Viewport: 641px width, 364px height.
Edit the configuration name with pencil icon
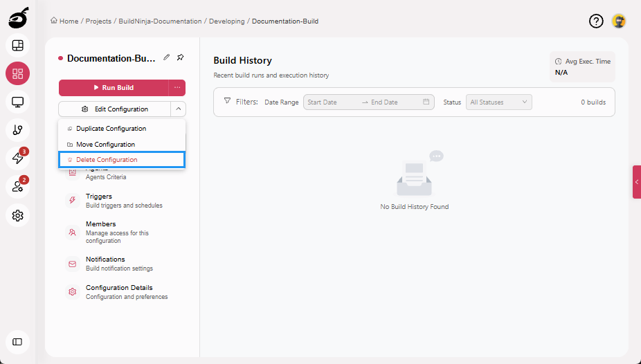pyautogui.click(x=166, y=57)
